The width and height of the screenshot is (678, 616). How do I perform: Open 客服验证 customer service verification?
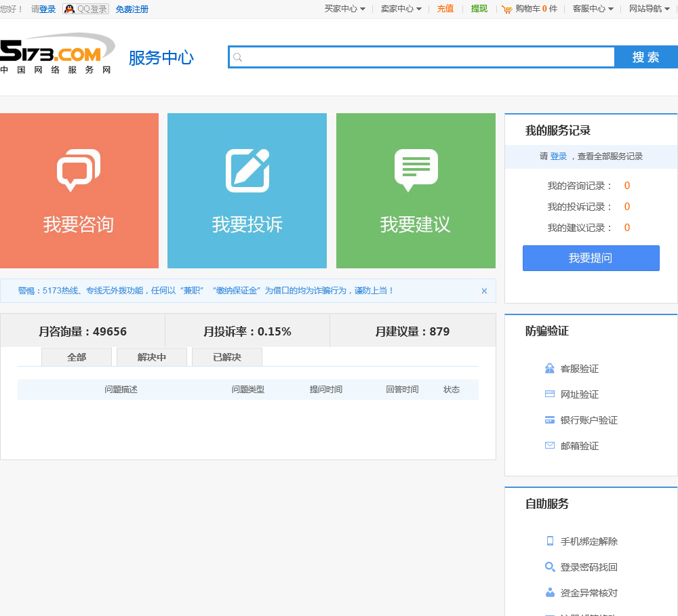579,369
